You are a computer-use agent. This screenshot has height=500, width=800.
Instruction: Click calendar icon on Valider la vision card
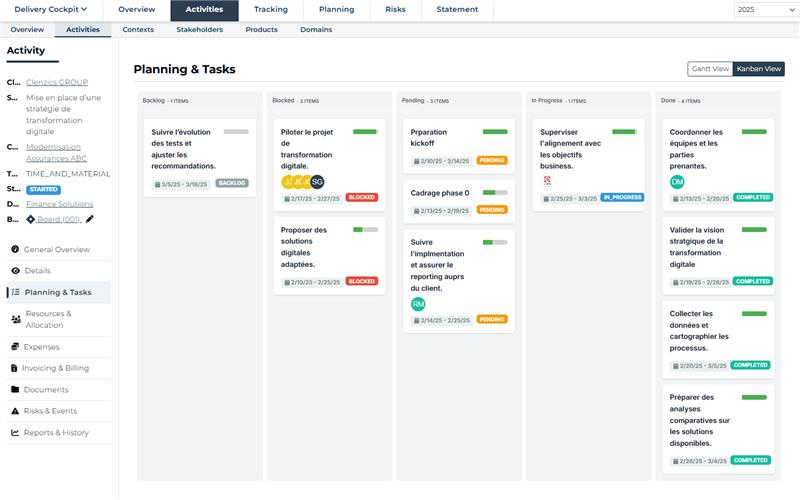[676, 282]
